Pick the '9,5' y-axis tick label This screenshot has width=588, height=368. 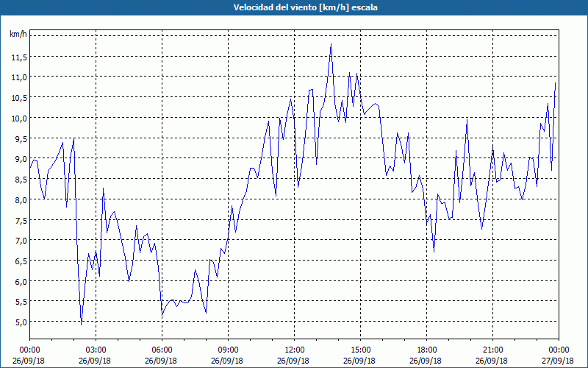click(21, 138)
